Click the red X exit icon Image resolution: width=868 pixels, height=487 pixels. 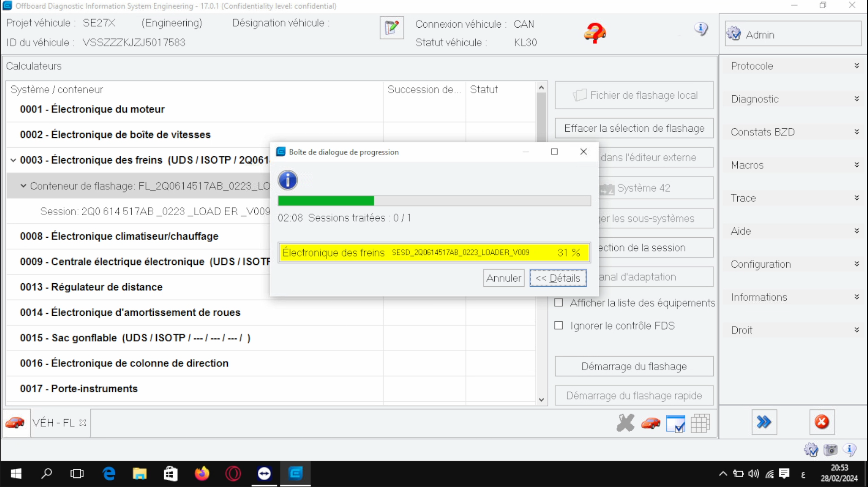click(x=822, y=422)
